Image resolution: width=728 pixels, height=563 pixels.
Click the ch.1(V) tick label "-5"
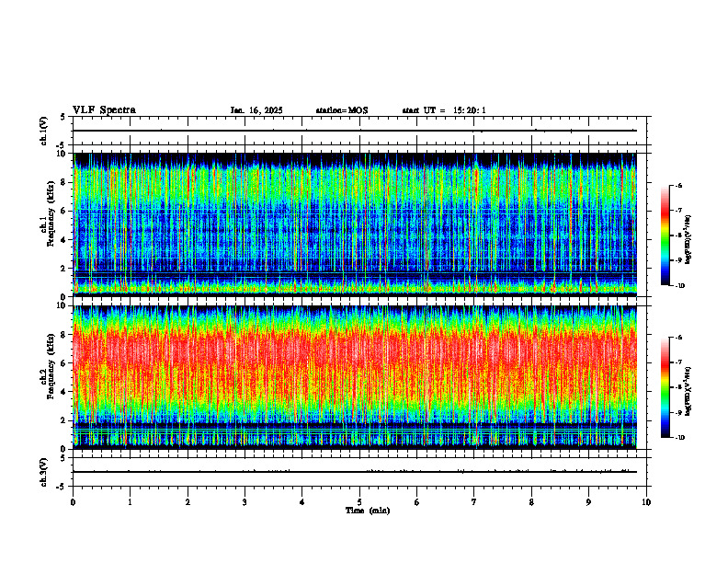tap(62, 145)
